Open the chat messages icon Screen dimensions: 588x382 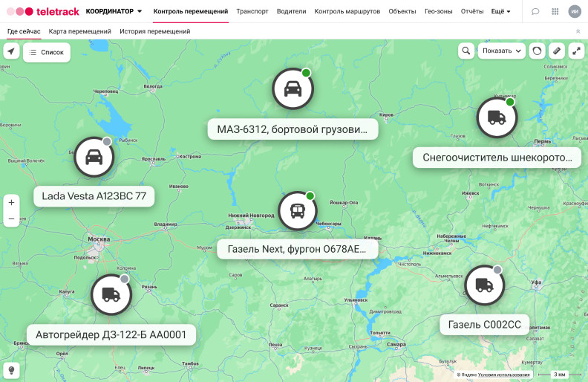click(x=535, y=11)
